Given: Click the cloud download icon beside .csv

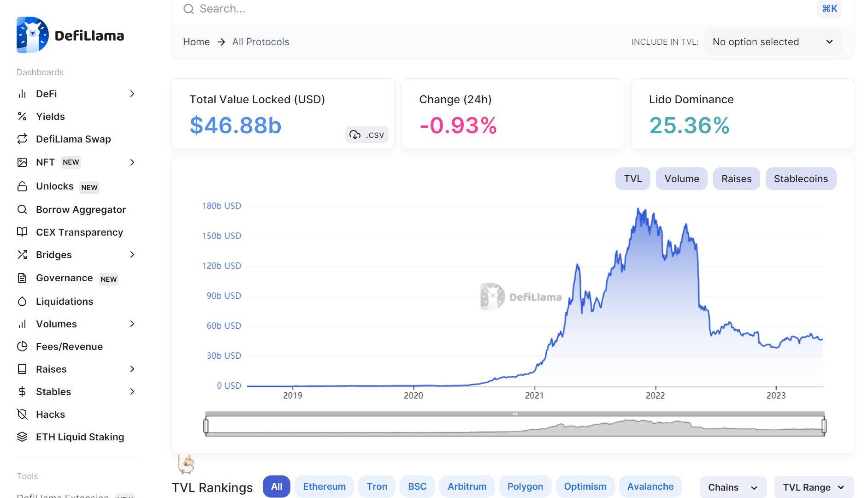Looking at the screenshot, I should coord(355,135).
